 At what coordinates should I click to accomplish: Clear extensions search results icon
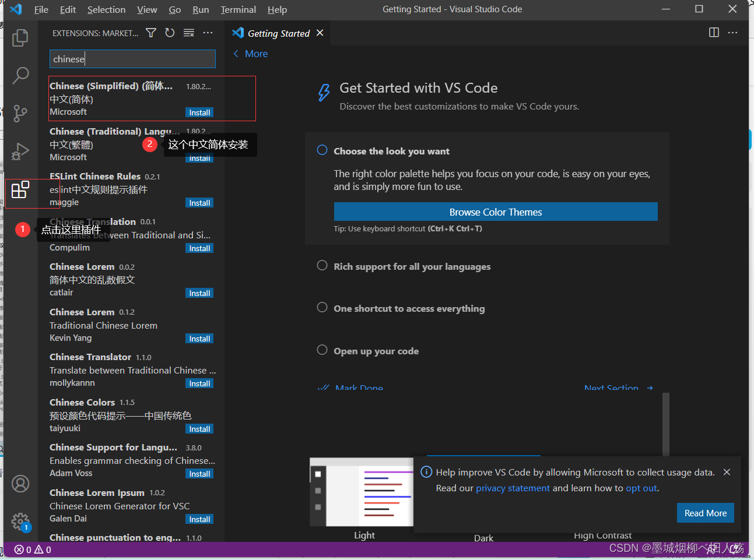pyautogui.click(x=189, y=33)
